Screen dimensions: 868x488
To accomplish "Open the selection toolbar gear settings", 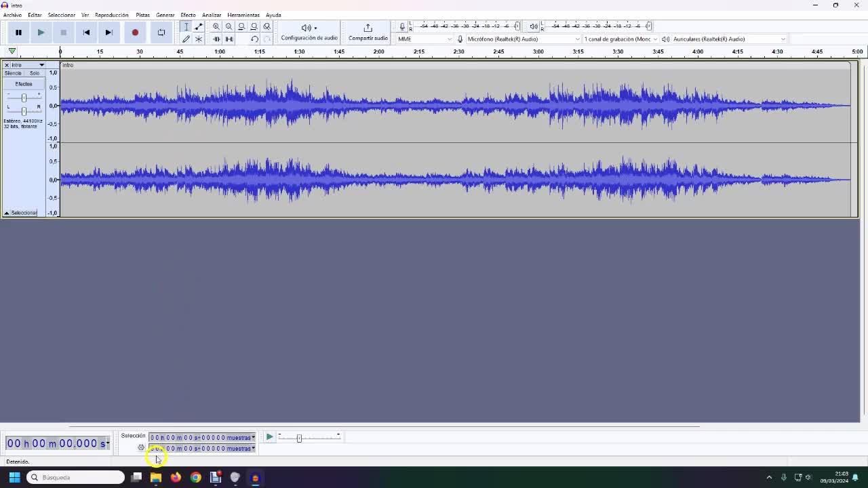I will 141,448.
